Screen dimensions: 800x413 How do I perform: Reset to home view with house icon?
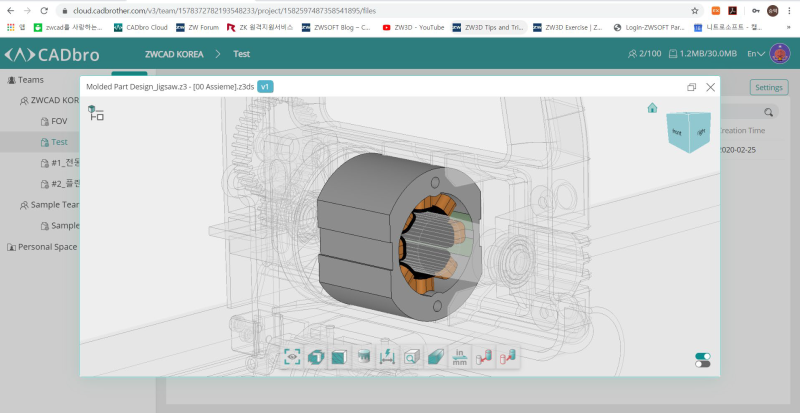(652, 108)
